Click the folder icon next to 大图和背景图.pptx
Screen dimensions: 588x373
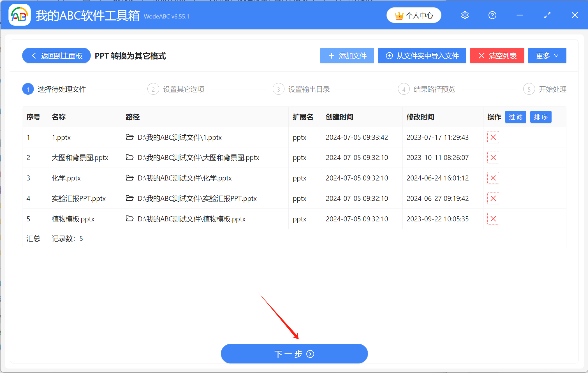pyautogui.click(x=129, y=157)
